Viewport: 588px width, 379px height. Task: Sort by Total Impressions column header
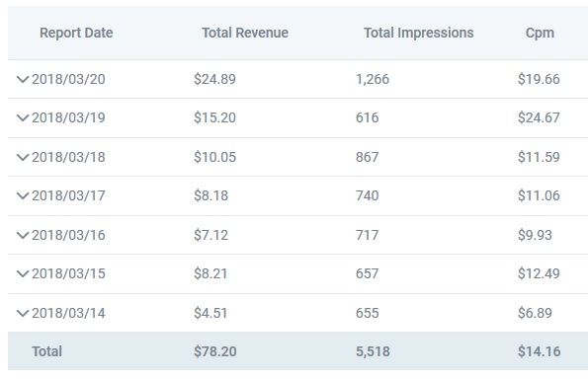coord(418,33)
